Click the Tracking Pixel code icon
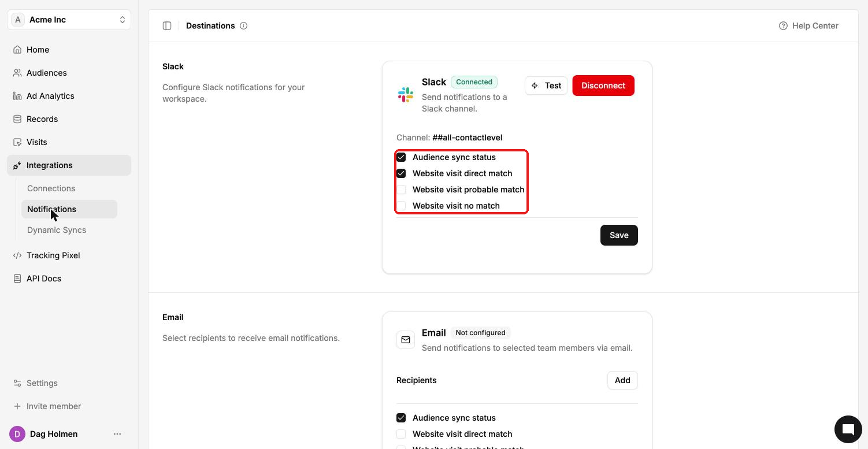868x449 pixels. pos(17,255)
